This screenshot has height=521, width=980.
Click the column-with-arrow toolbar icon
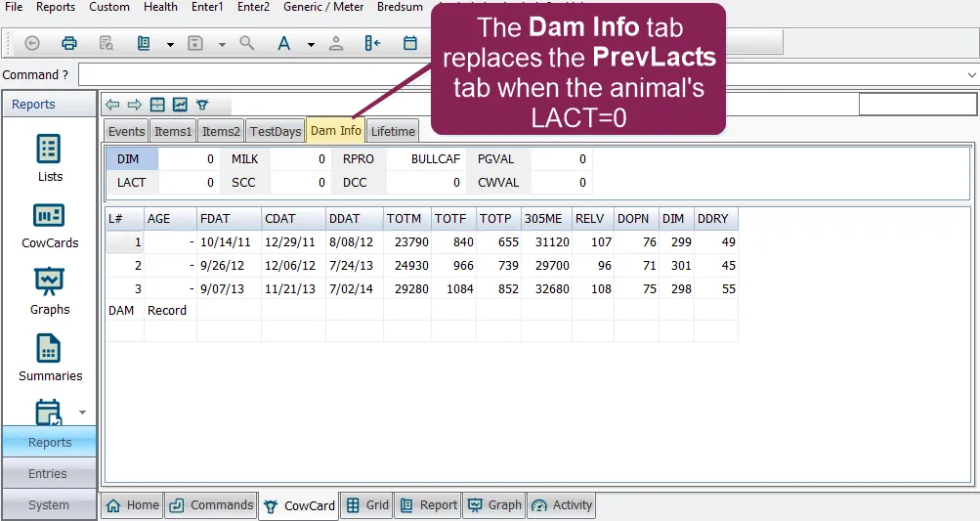(372, 43)
